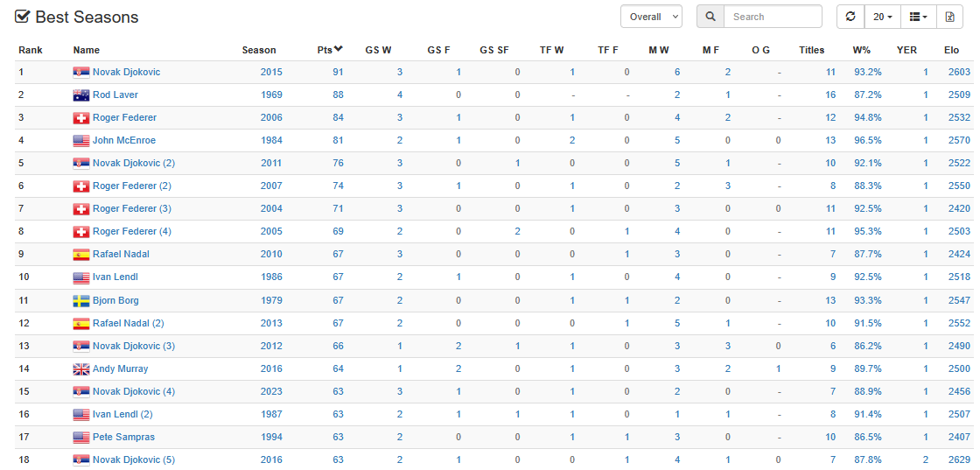Click the Australian flag beside Rod Laver

click(x=81, y=95)
